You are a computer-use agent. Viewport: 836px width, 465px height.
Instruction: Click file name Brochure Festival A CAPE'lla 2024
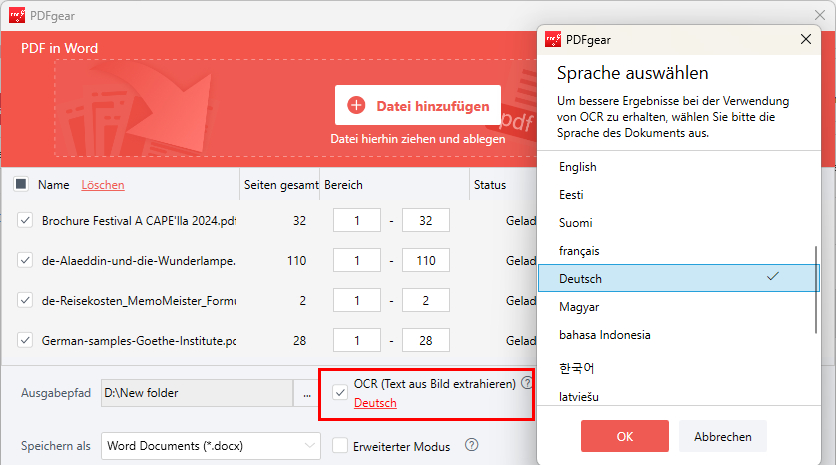[x=139, y=220]
